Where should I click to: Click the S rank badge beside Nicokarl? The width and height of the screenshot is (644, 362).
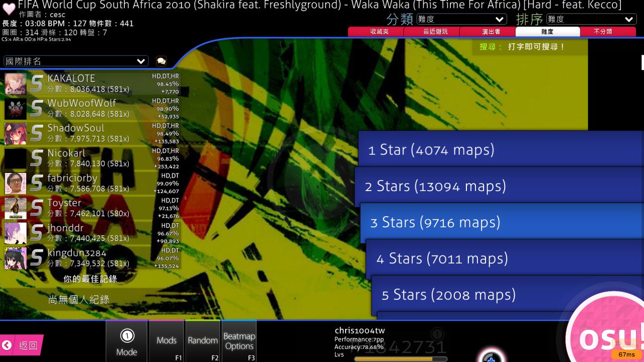pyautogui.click(x=37, y=158)
